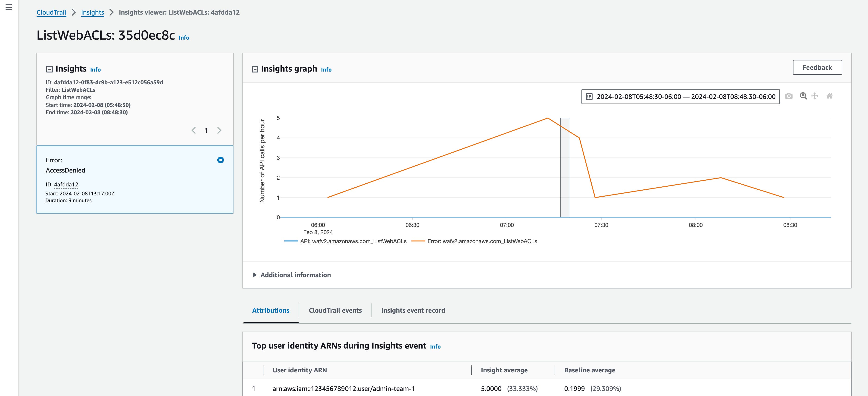Switch to the CloudTrail events tab
Image resolution: width=868 pixels, height=396 pixels.
335,310
